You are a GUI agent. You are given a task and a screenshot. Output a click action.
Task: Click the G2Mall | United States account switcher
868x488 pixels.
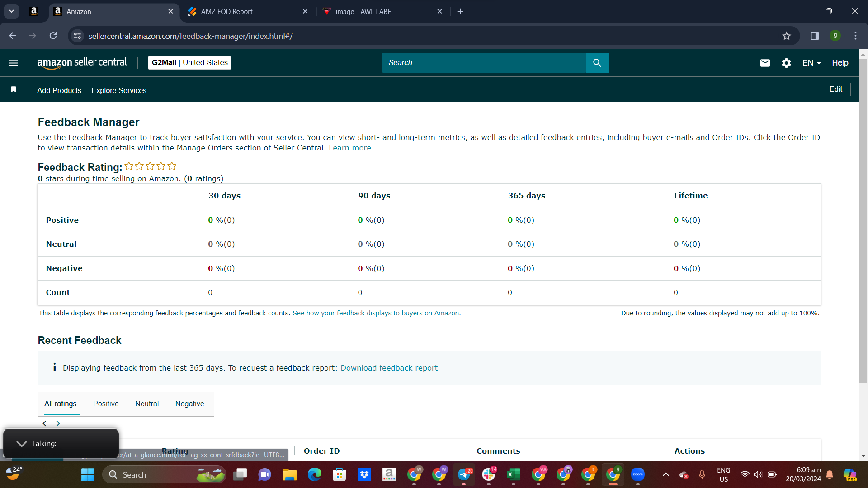click(x=189, y=63)
